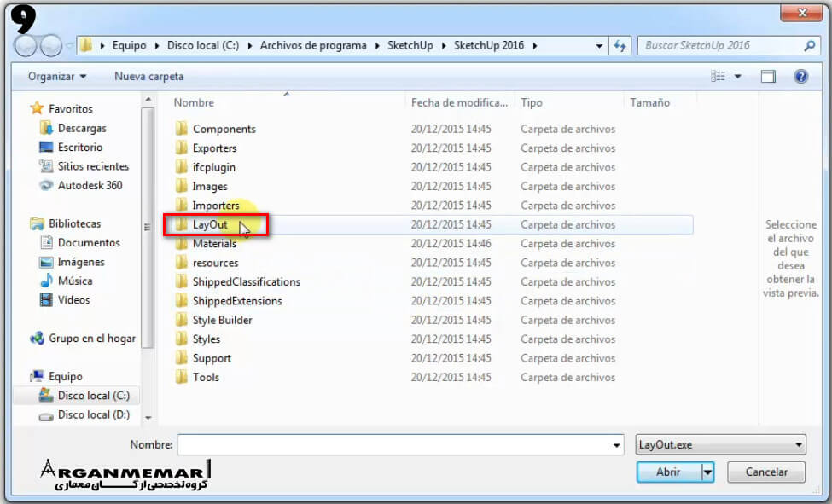This screenshot has width=832, height=504.
Task: Expand the arrow after SketchUp 2016 in path
Action: click(535, 46)
